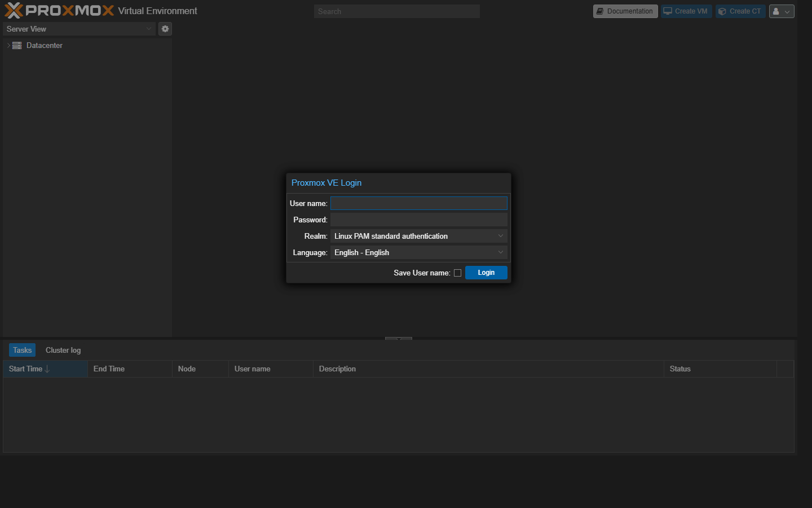This screenshot has width=812, height=508.
Task: Click the Proxmox logo
Action: coord(59,10)
